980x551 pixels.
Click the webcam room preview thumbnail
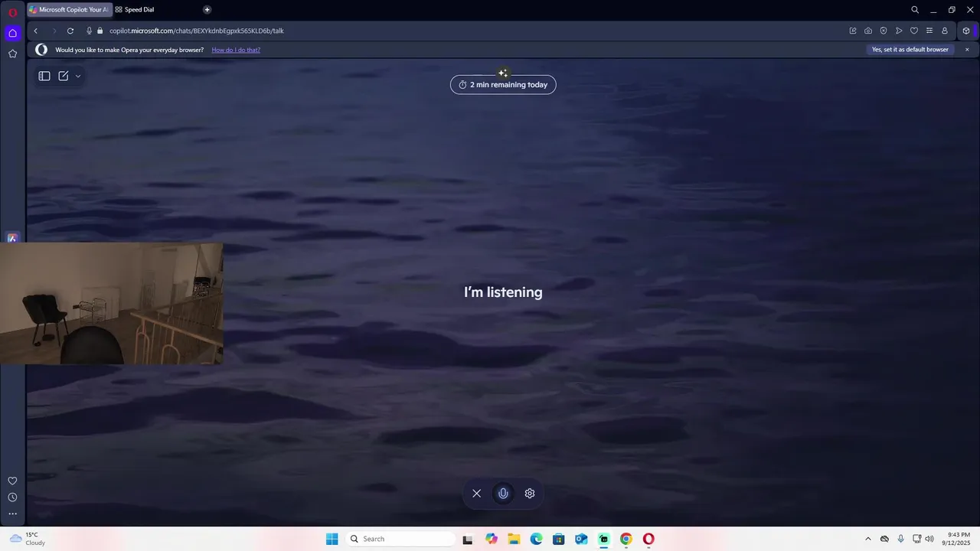(112, 304)
